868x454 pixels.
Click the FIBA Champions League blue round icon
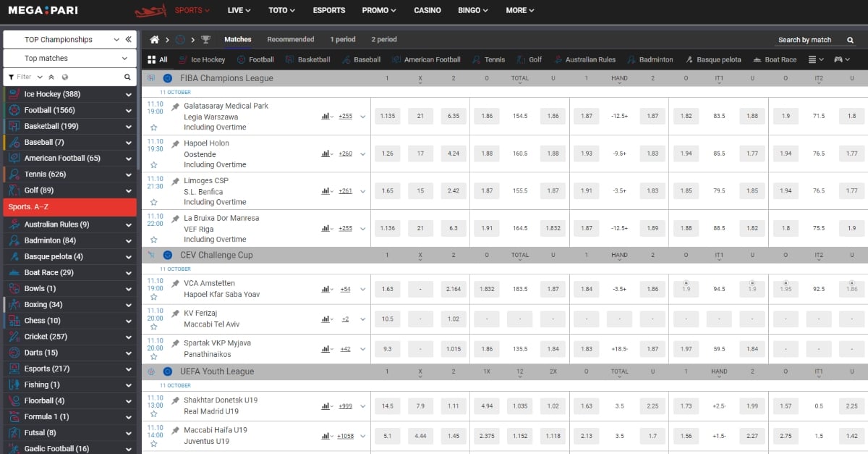point(168,78)
